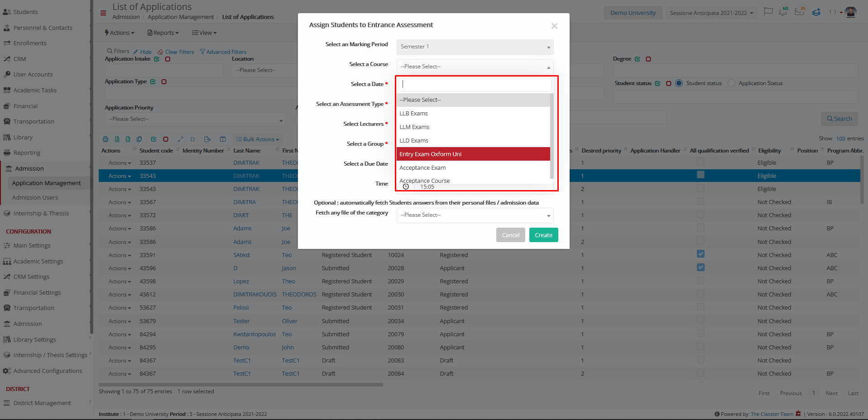
Task: Toggle qualification verified checkbox for row 33591
Action: click(x=700, y=254)
